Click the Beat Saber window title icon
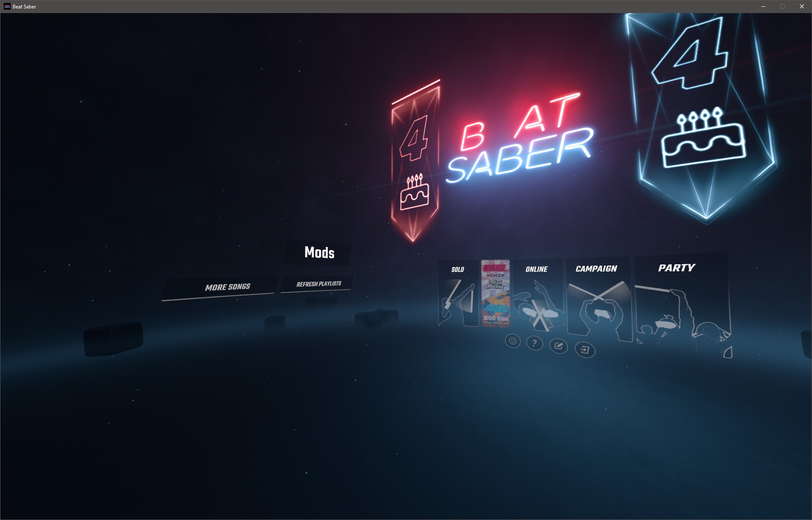This screenshot has height=520, width=812. 7,6
